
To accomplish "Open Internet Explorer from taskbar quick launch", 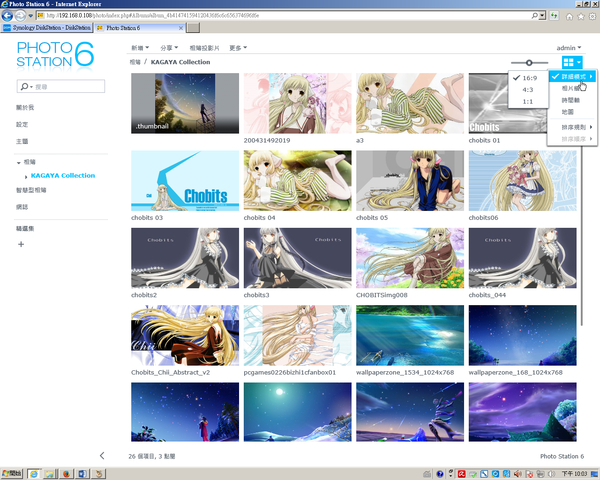I will pyautogui.click(x=34, y=474).
